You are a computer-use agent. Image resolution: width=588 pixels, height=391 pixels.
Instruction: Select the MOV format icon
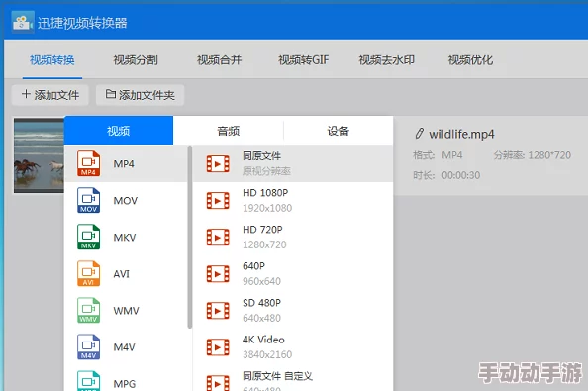pos(88,200)
